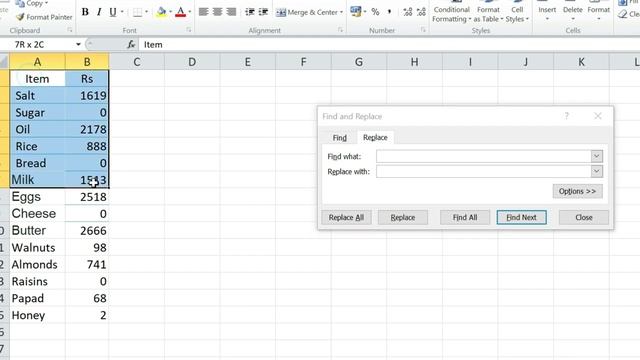
Task: Show more with Options >> button
Action: [577, 191]
